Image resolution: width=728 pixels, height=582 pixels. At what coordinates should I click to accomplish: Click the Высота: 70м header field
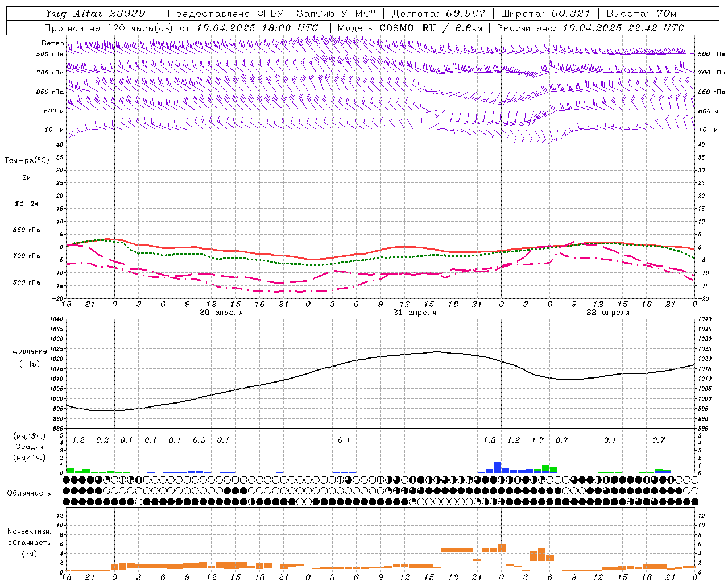pyautogui.click(x=641, y=14)
